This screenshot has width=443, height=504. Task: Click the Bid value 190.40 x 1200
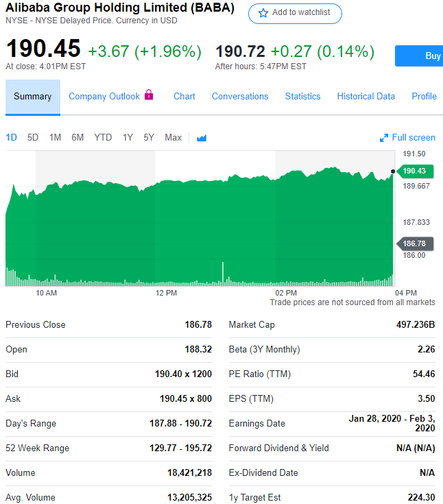click(x=184, y=374)
